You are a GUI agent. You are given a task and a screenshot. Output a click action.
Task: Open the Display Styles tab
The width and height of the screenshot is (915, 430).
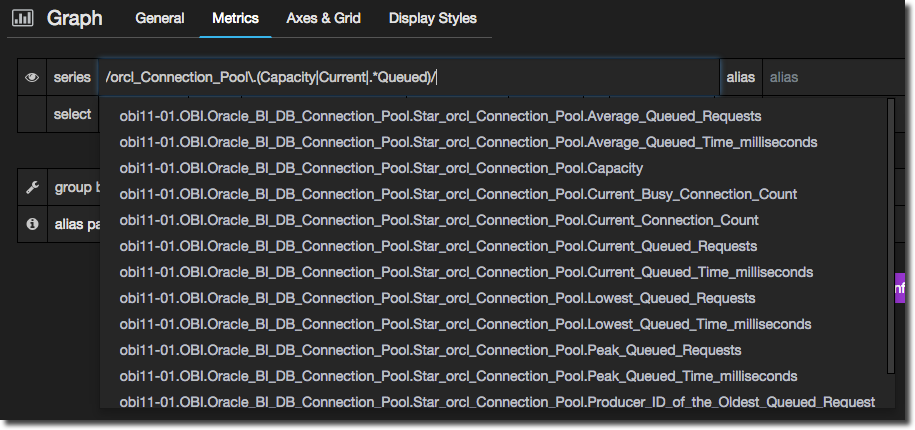[x=433, y=18]
